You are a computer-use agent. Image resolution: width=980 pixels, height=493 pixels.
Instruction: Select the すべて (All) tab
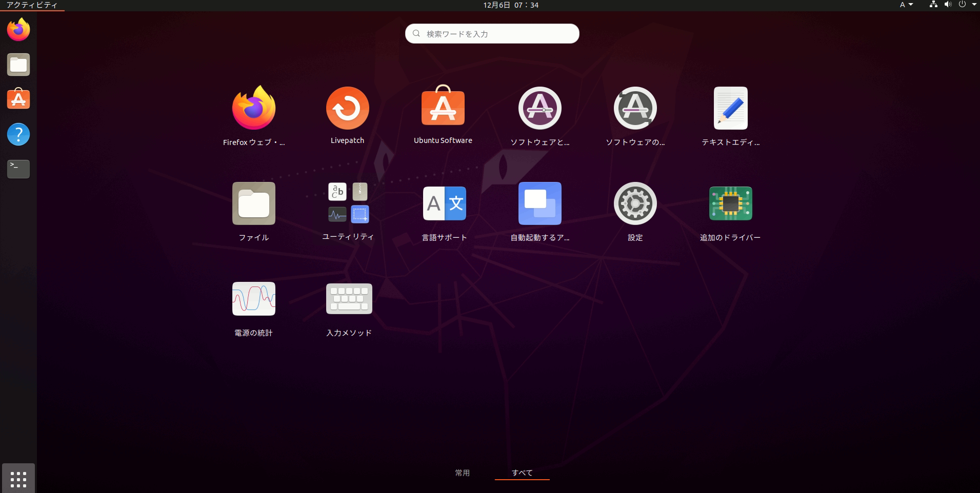pos(522,473)
